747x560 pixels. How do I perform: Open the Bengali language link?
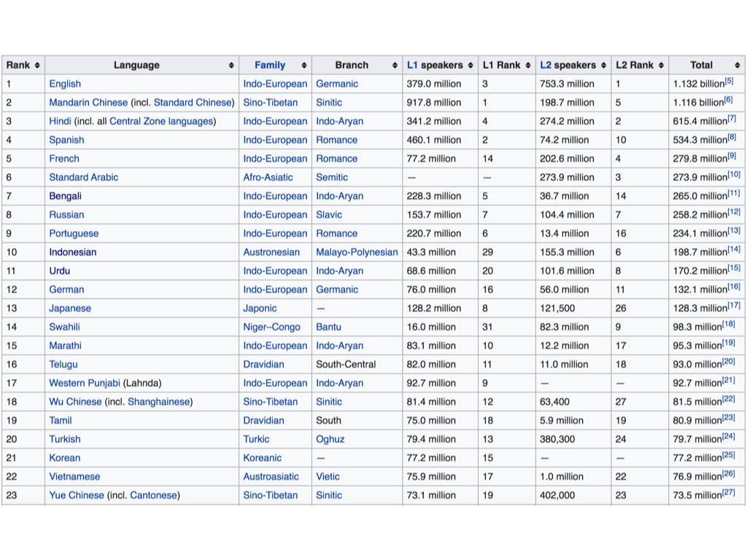point(65,195)
